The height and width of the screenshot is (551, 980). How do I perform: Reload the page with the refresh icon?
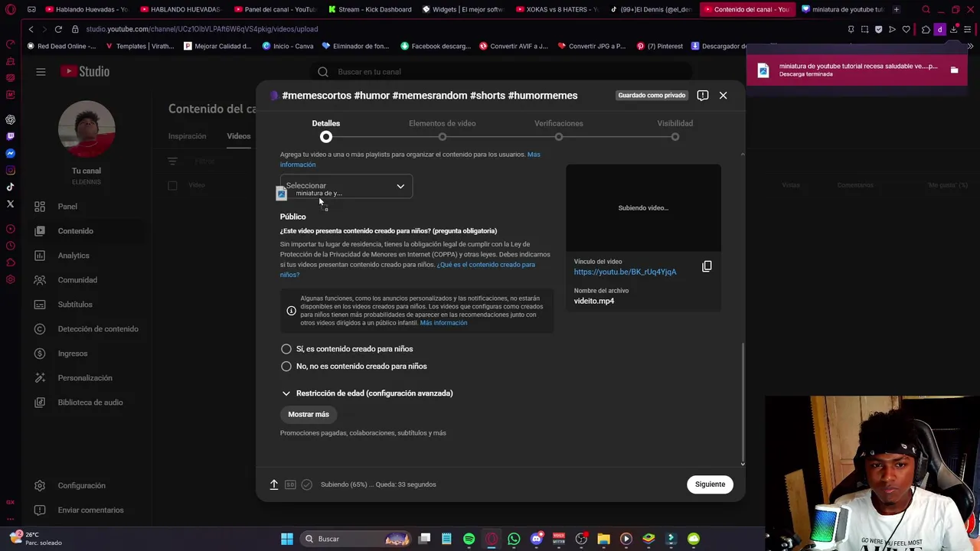point(58,29)
